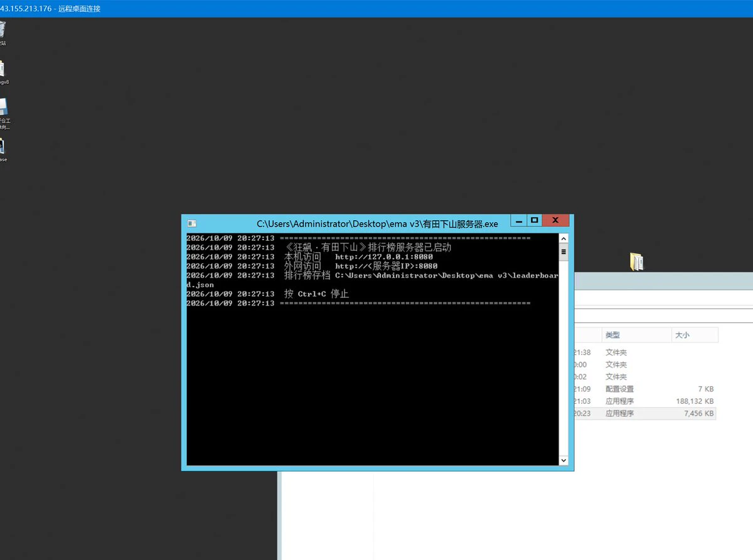Click console scrollbar up arrow
Viewport: 753px width, 560px height.
563,239
